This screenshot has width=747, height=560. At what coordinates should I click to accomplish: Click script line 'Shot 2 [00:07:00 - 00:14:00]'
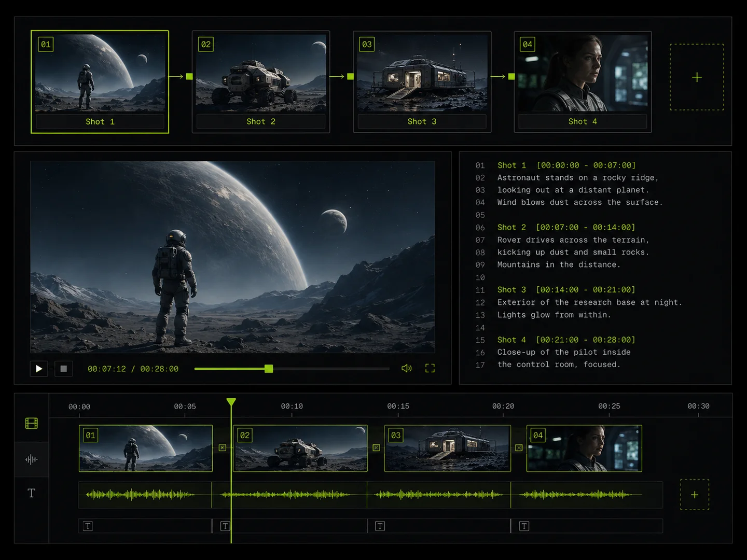coord(566,228)
